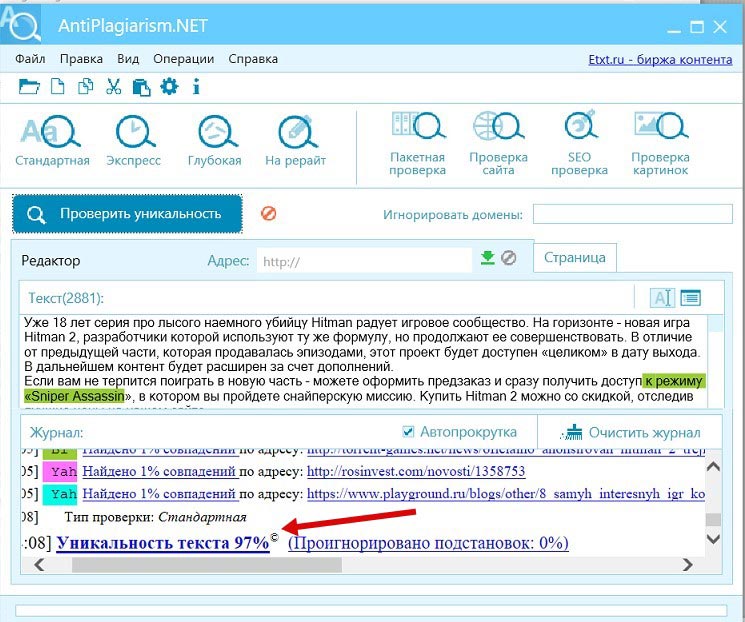Viewport: 745px width, 622px height.
Task: Launch the Глубокая check mode
Action: pyautogui.click(x=215, y=141)
